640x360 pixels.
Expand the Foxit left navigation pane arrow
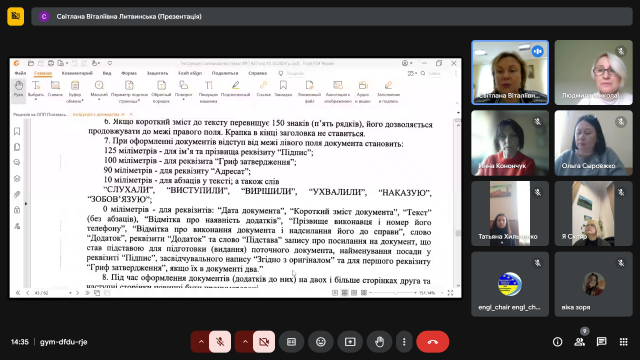tap(26, 203)
